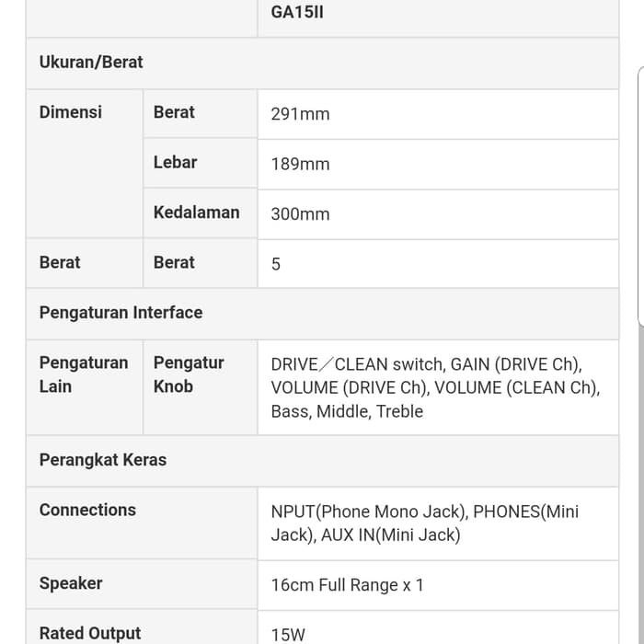Click the Connections row label

[87, 510]
